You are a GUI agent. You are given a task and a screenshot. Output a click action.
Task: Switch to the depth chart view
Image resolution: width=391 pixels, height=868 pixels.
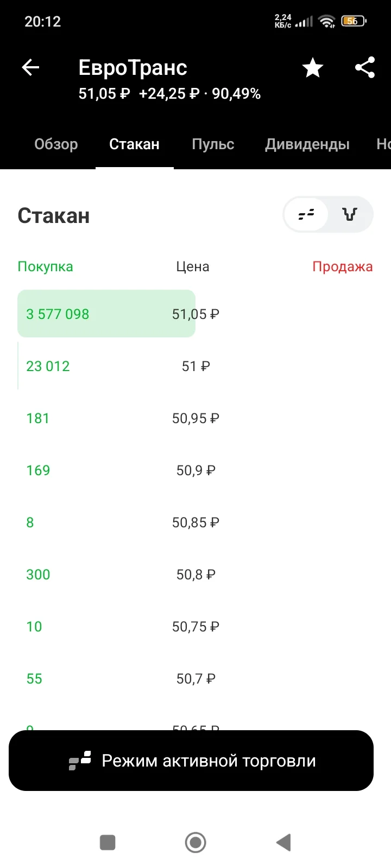point(350,214)
